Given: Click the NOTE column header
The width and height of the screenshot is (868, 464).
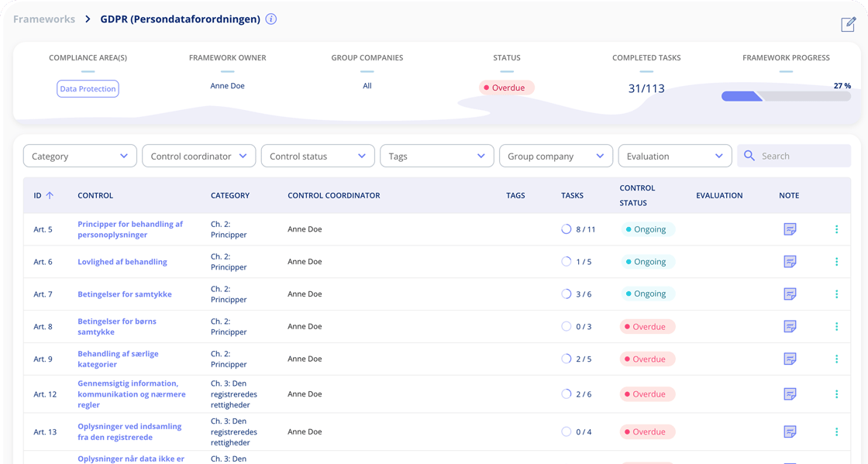Looking at the screenshot, I should pyautogui.click(x=789, y=195).
